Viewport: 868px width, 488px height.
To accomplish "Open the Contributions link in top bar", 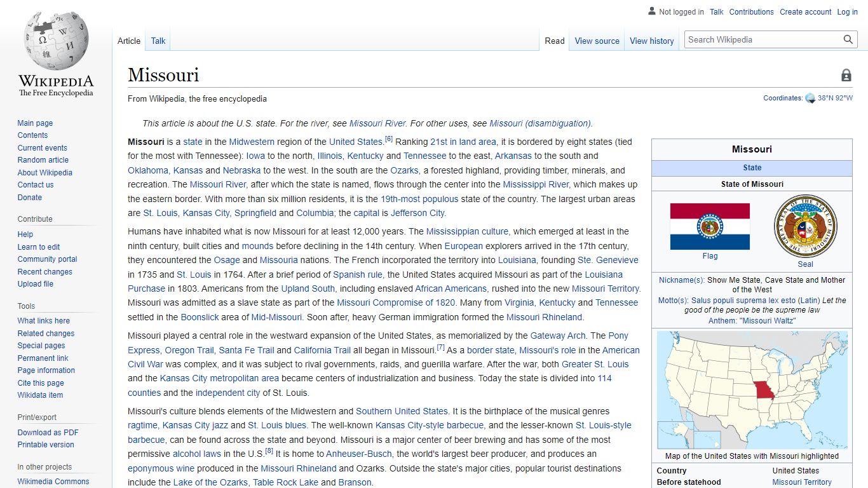I will 751,12.
